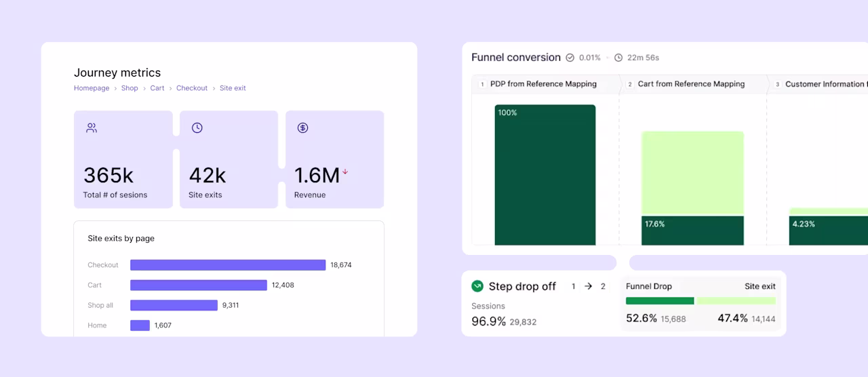The height and width of the screenshot is (377, 868).
Task: Go to the Cart breadcrumb
Action: point(157,88)
